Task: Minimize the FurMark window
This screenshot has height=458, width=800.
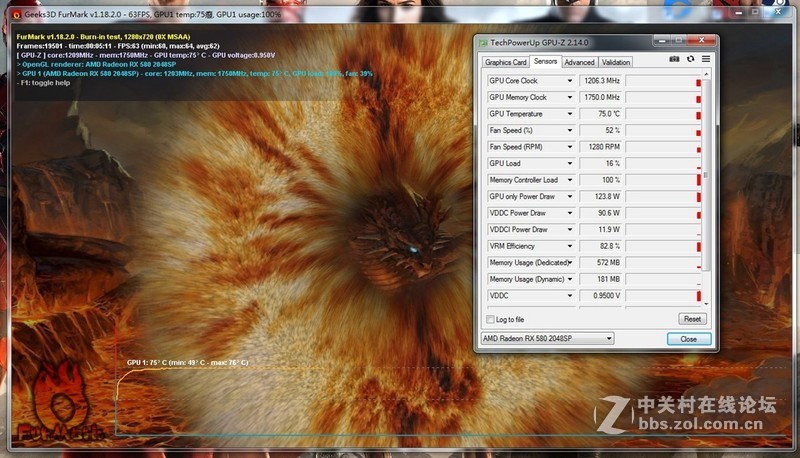Action: tap(738, 12)
